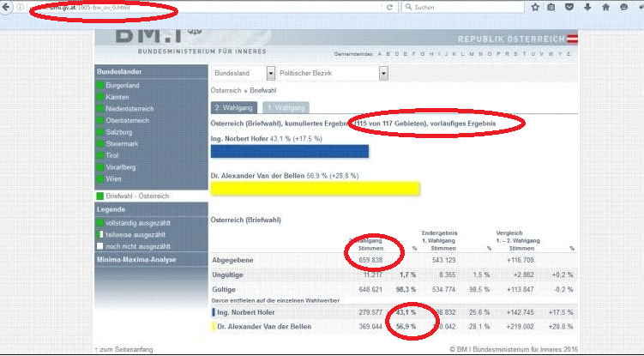Click REPUBLIK ÖSTERREICH header text
The image size is (644, 356).
pos(511,39)
